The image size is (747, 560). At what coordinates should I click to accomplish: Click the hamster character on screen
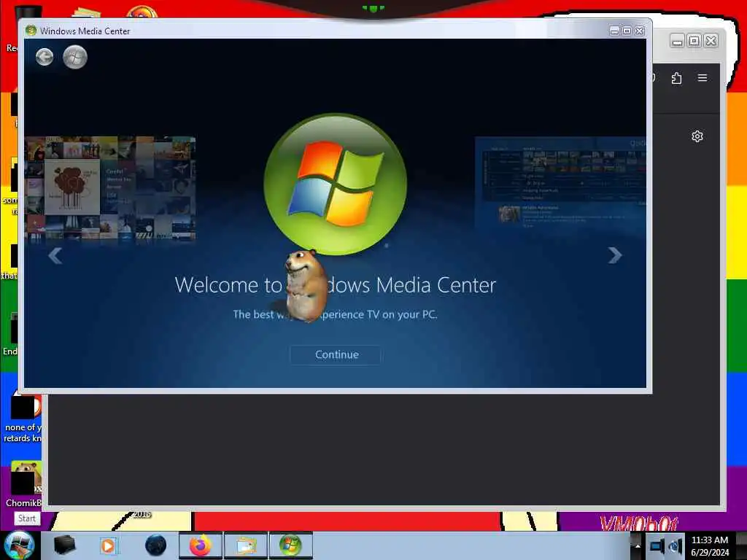coord(306,286)
